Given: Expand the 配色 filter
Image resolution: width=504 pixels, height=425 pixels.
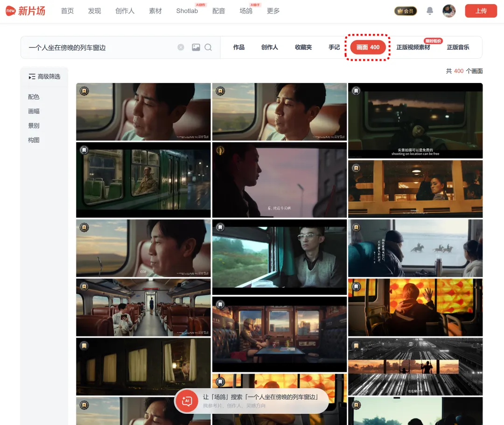Looking at the screenshot, I should coord(34,97).
